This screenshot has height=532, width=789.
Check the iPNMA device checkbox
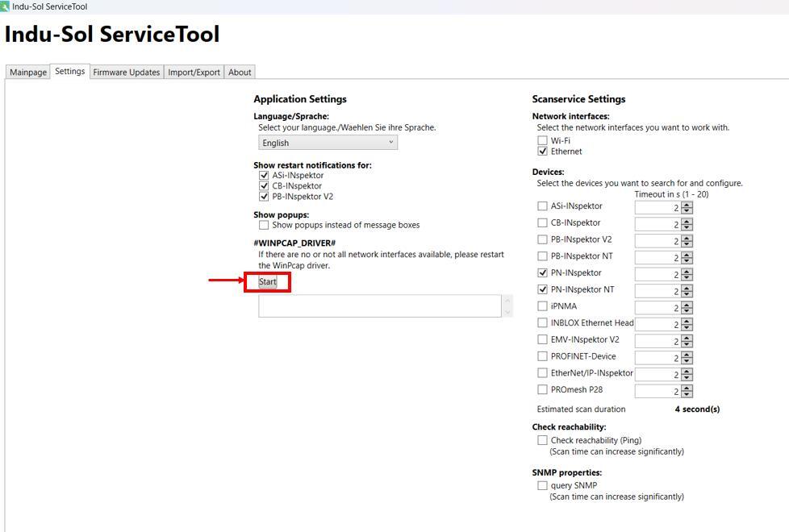click(x=542, y=306)
